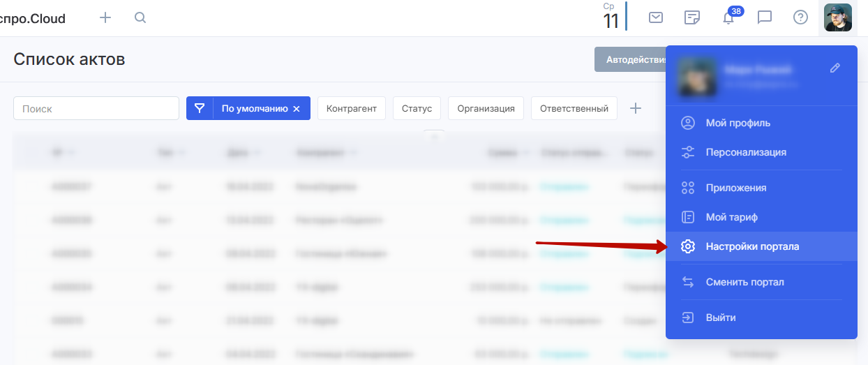This screenshot has height=365, width=868.
Task: Select Настройки портала menu item
Action: click(x=752, y=246)
